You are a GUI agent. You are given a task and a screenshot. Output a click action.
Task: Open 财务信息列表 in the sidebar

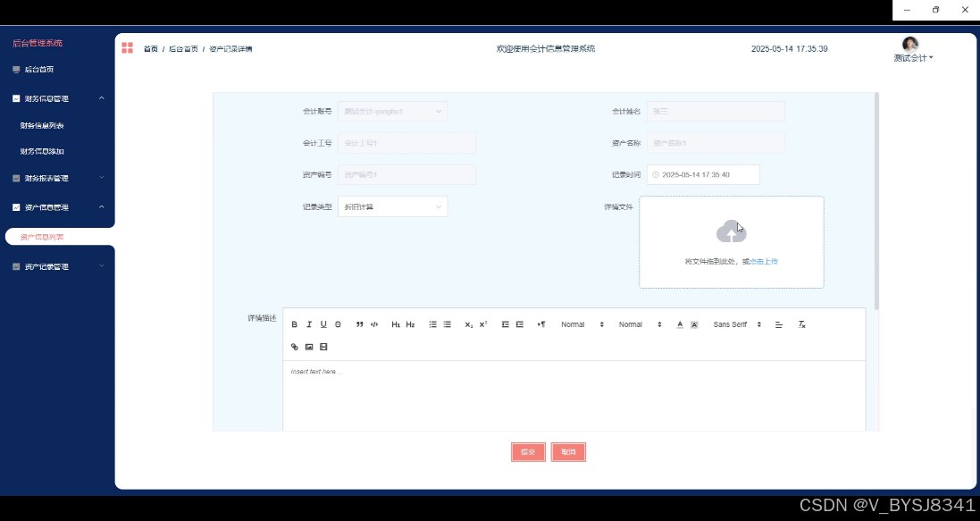42,126
